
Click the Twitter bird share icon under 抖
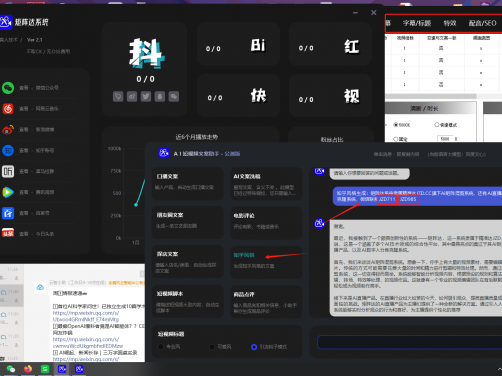point(146,97)
